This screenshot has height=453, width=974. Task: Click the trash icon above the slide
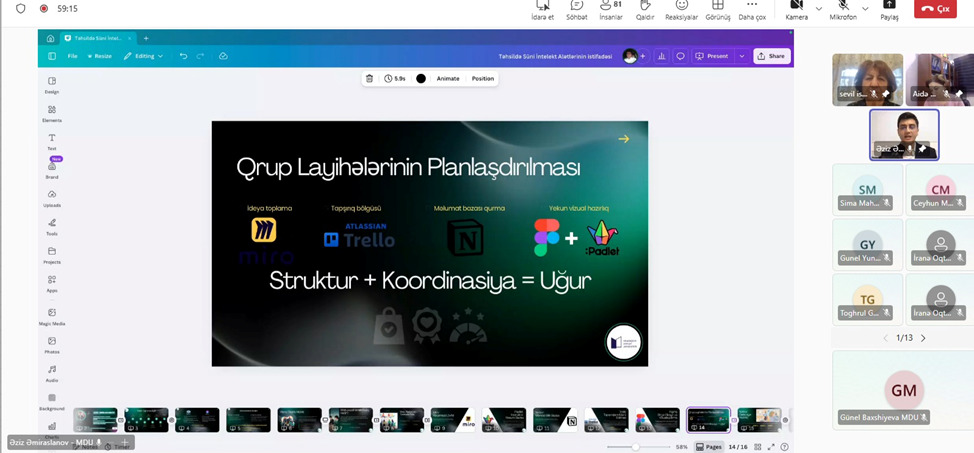(x=369, y=78)
